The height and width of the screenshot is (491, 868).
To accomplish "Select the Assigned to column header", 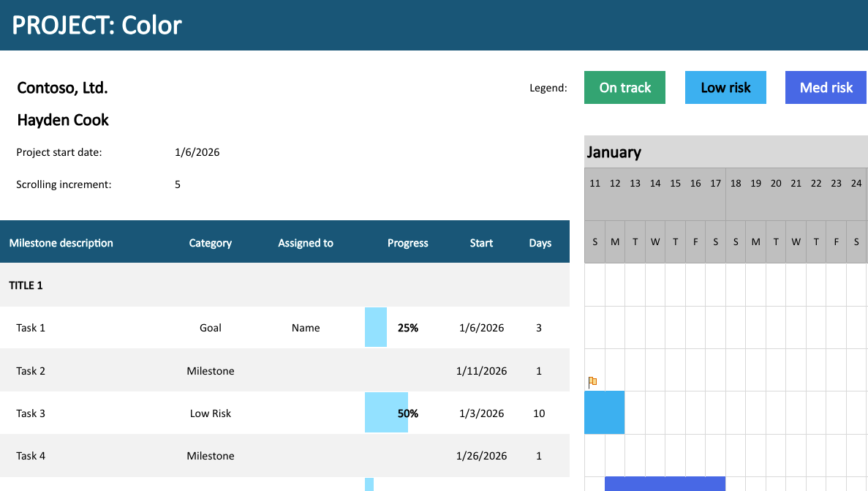I will (x=306, y=243).
